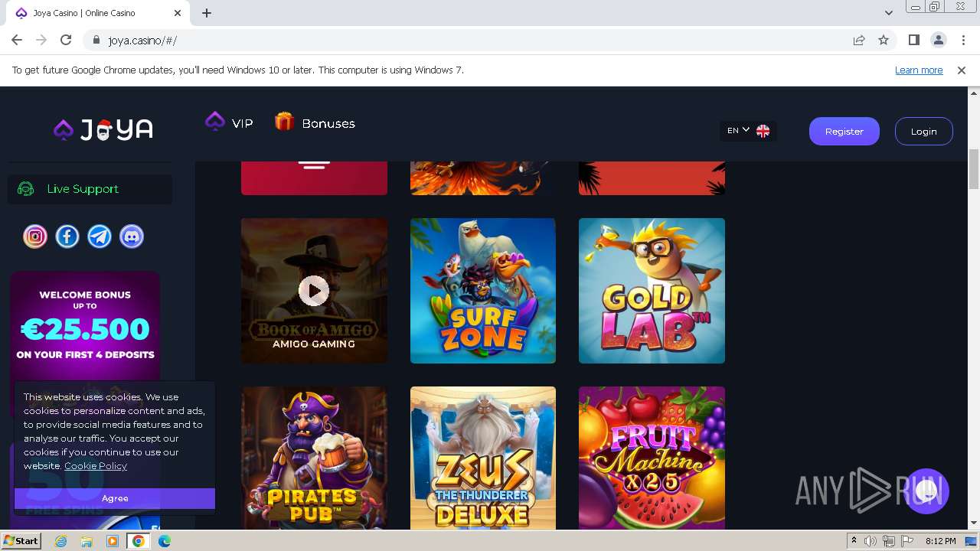Open the Facebook social icon

coord(67,236)
